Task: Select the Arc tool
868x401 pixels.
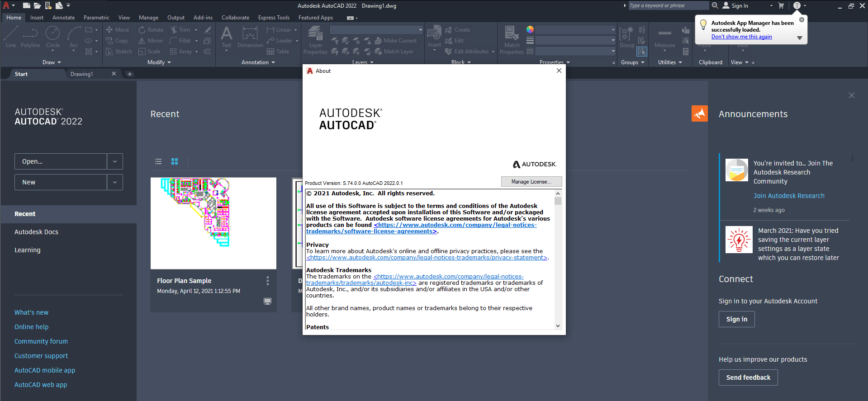Action: click(74, 37)
